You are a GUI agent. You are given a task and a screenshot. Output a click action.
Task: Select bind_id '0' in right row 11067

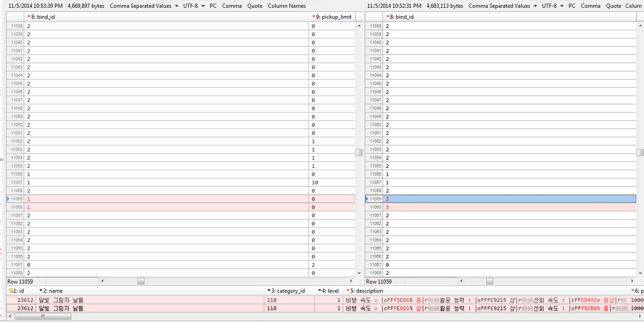387,265
